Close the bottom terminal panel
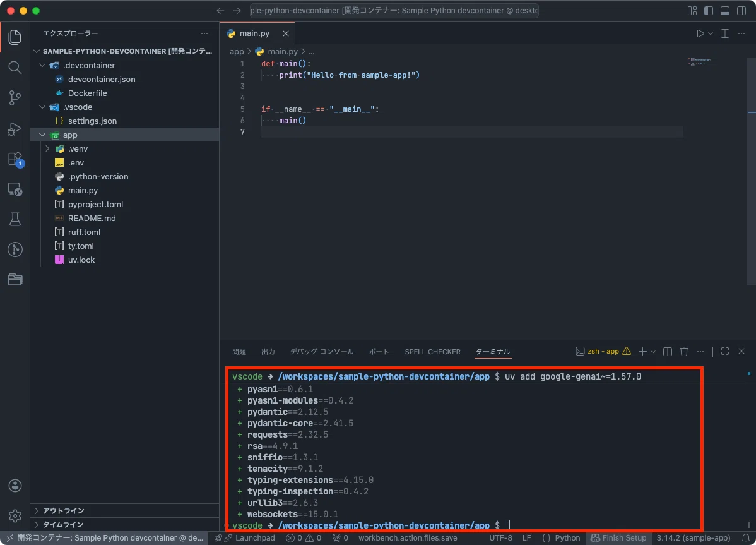The width and height of the screenshot is (756, 545). pos(741,352)
